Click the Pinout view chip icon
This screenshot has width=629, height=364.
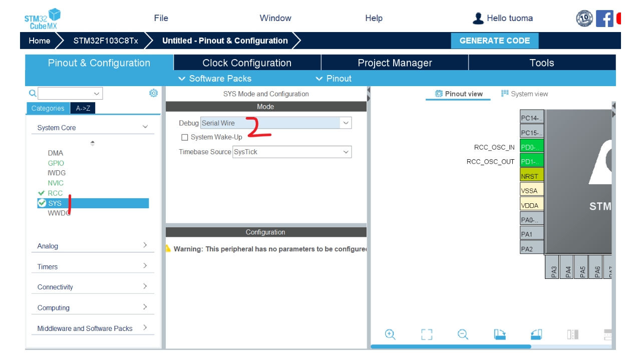point(439,94)
